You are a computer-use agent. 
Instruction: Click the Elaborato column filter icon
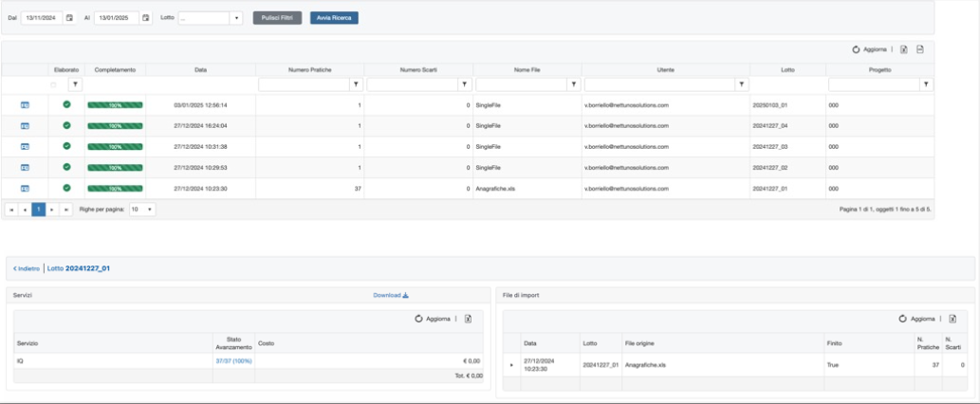tap(75, 84)
